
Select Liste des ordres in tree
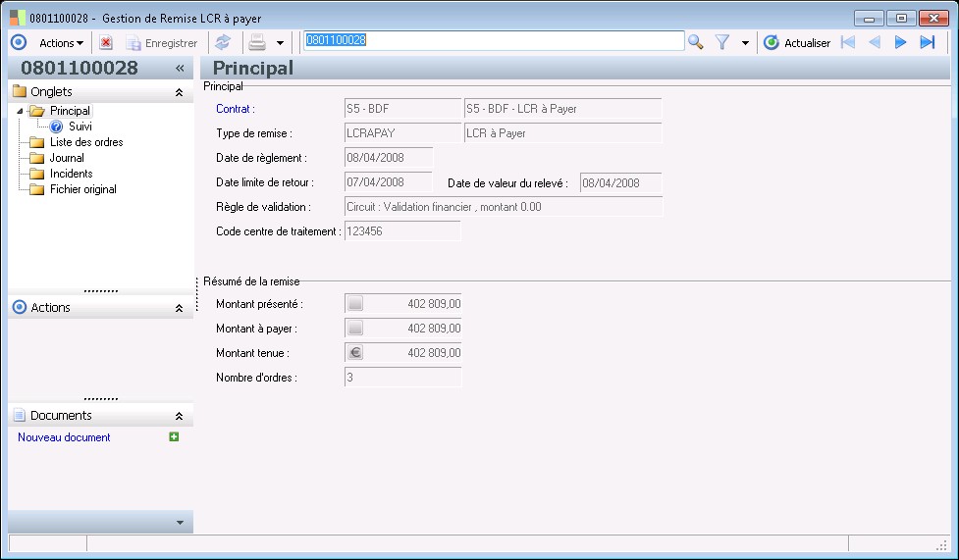point(86,142)
